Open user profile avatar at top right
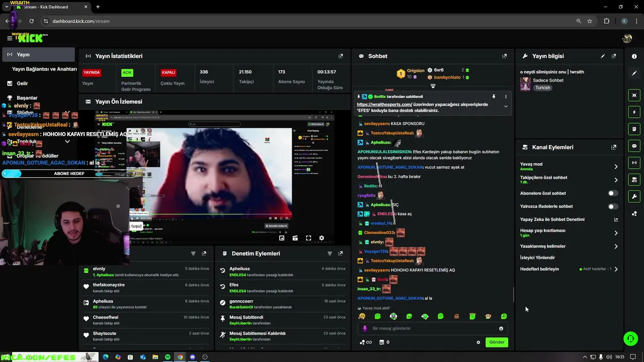This screenshot has width=644, height=362. (x=627, y=38)
